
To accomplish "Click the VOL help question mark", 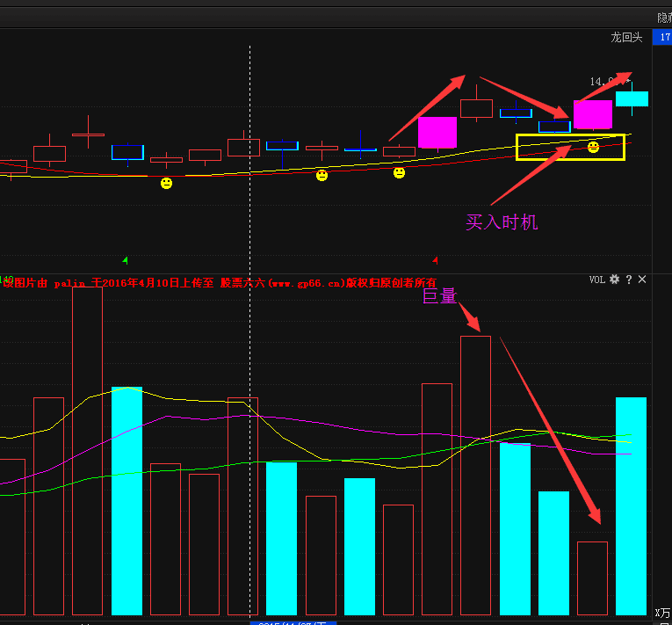I will coord(629,280).
